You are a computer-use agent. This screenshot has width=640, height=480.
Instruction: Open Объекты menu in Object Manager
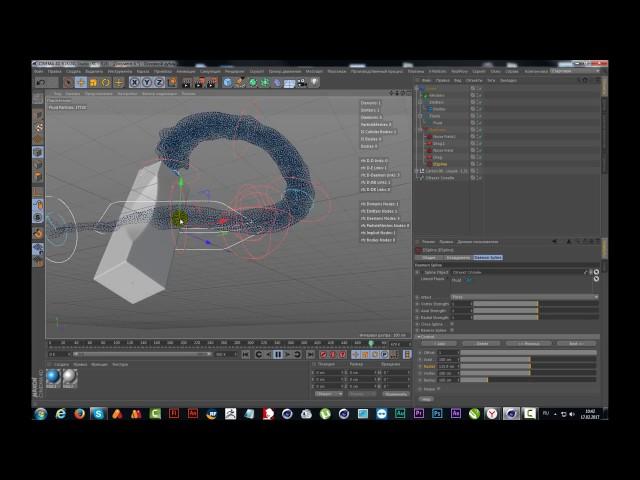tap(474, 80)
